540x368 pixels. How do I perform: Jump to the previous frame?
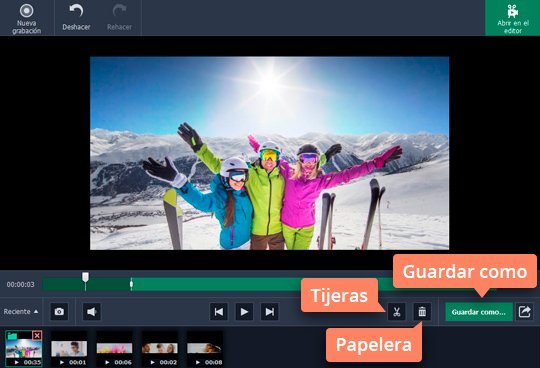[x=219, y=312]
